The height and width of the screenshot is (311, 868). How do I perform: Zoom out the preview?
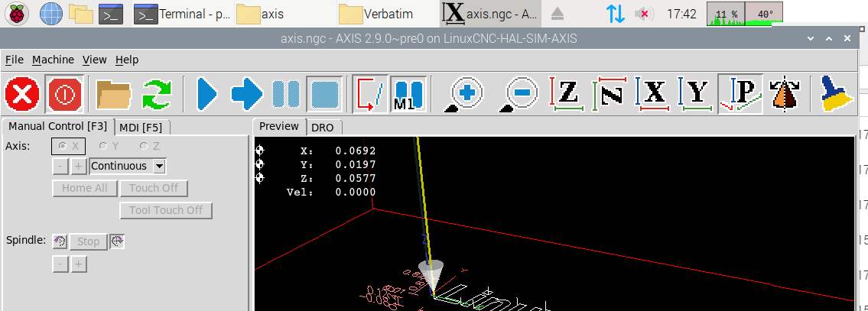click(x=519, y=93)
